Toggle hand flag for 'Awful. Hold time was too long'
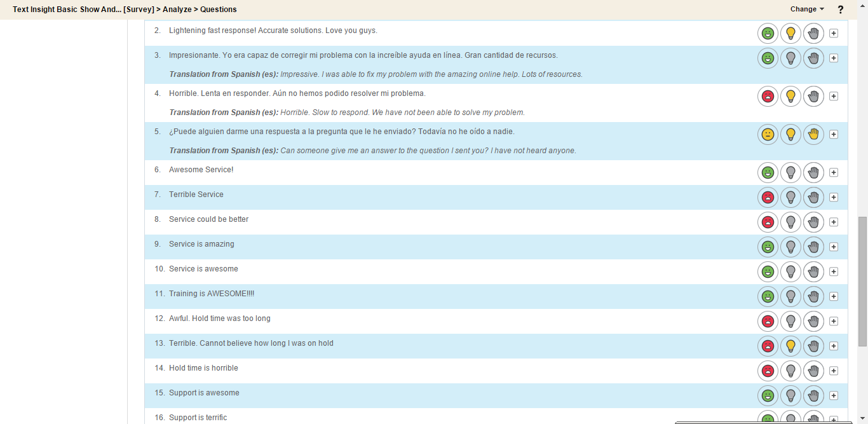Screen dimensions: 868x424 point(813,321)
